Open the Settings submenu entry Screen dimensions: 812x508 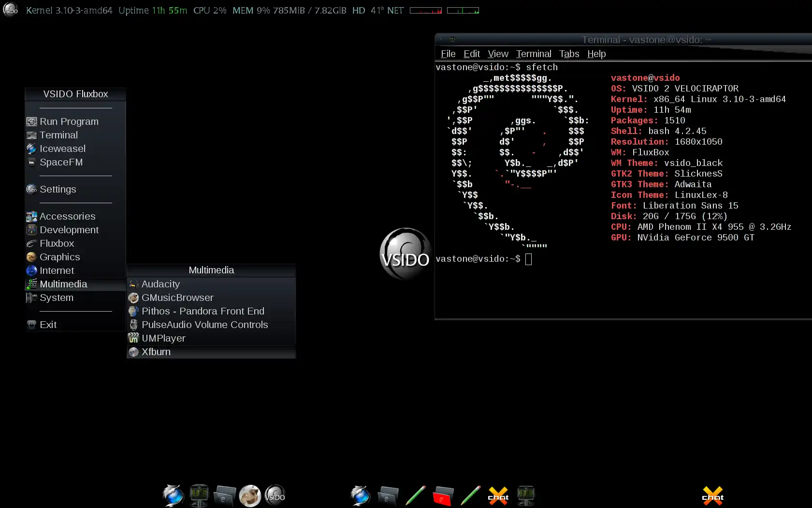(x=75, y=189)
